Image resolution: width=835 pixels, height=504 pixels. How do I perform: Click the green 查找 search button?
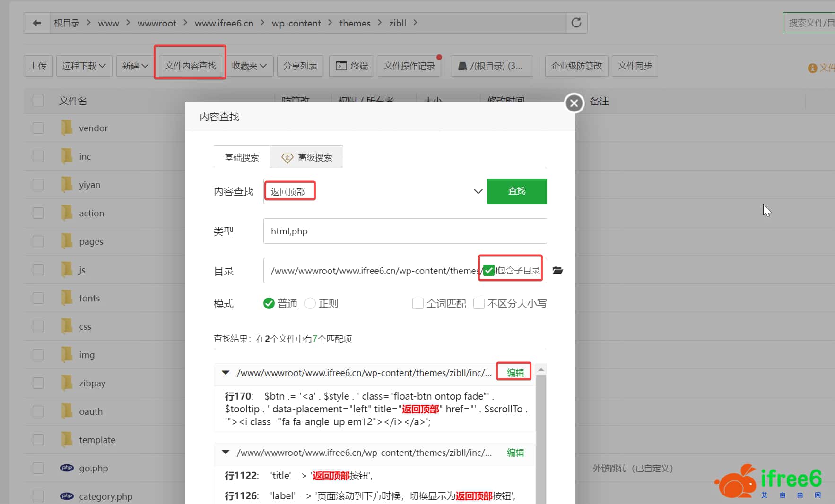coord(517,191)
